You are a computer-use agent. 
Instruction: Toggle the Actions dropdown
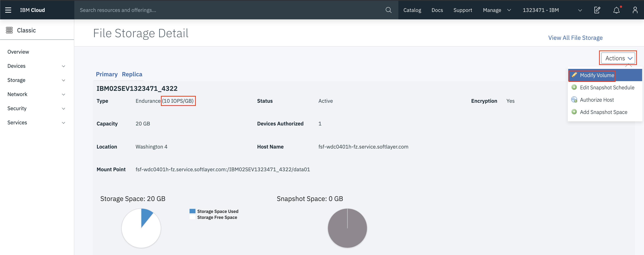[618, 58]
